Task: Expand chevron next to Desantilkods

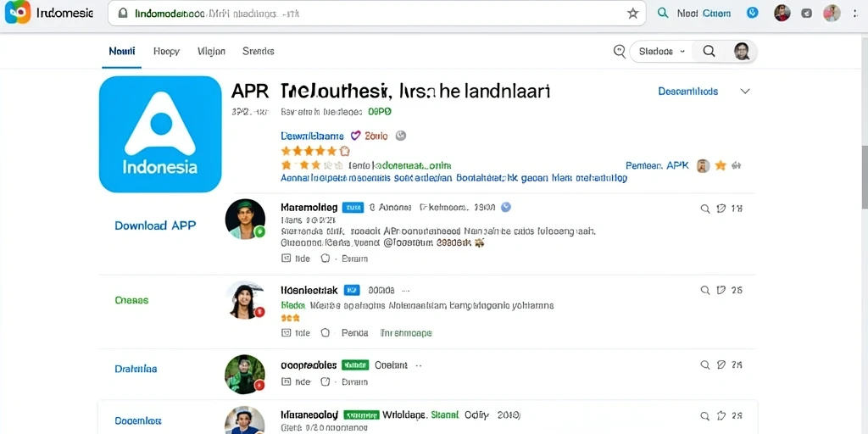Action: click(745, 92)
